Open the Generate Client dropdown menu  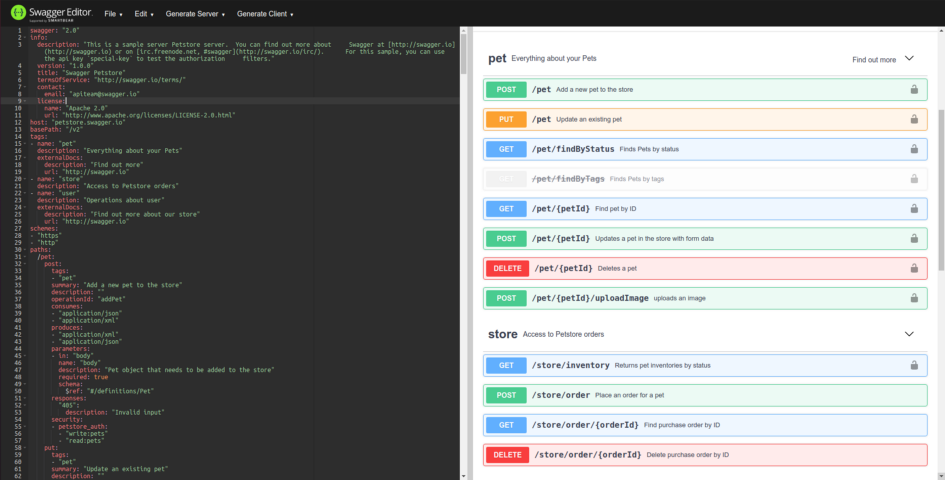click(x=265, y=14)
